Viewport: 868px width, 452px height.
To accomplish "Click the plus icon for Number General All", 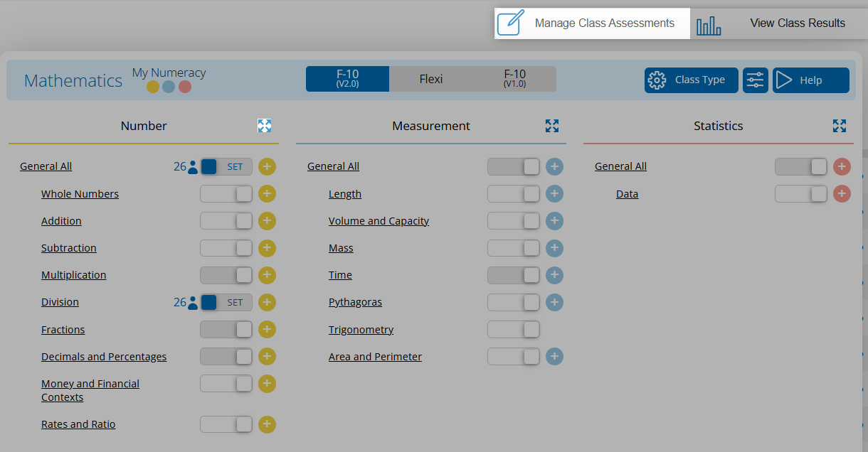I will (267, 167).
